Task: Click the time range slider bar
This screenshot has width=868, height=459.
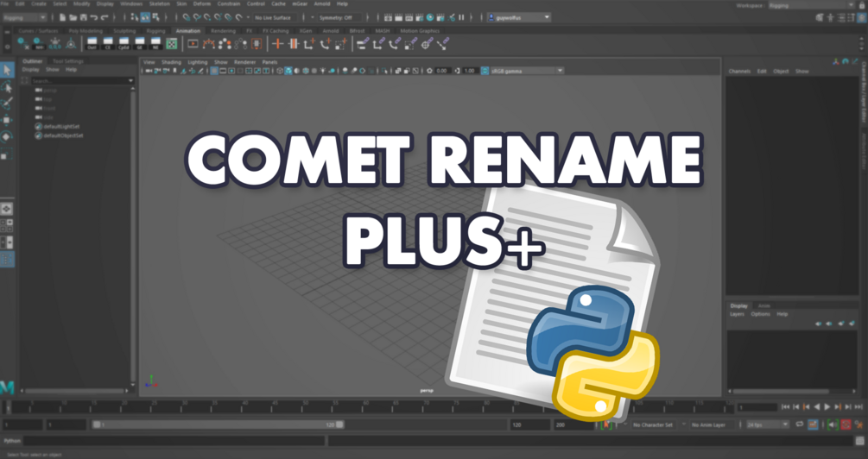Action: coord(219,424)
